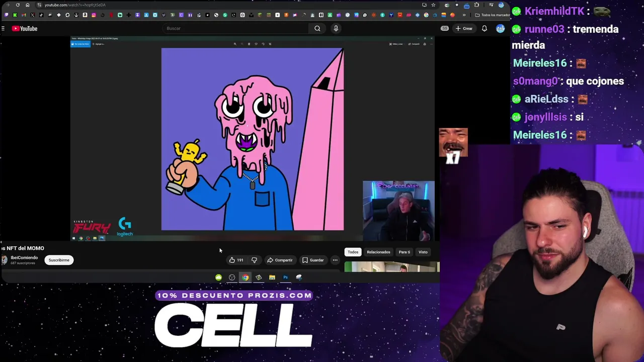Open the browser extensions puzzle icon
Screen dimensions: 644x362
(x=476, y=5)
